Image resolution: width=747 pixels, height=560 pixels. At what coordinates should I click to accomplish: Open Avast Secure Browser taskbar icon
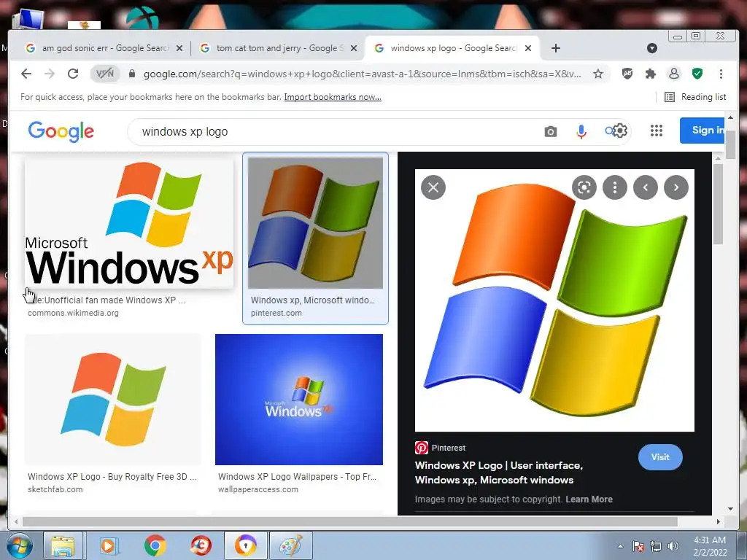point(245,545)
